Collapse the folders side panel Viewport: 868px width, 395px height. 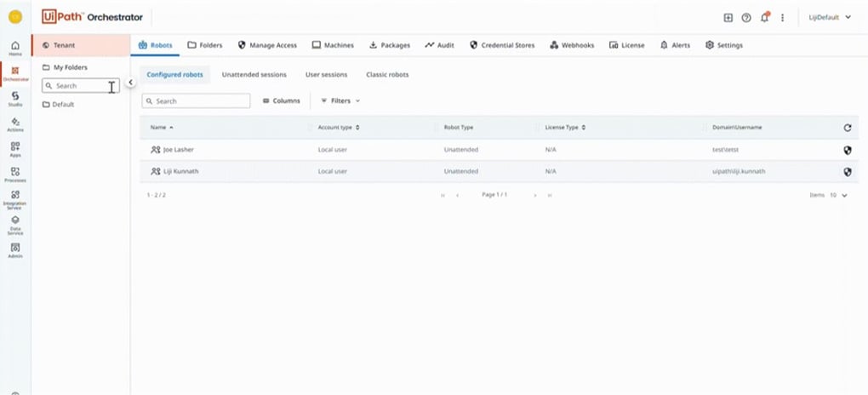tap(131, 82)
